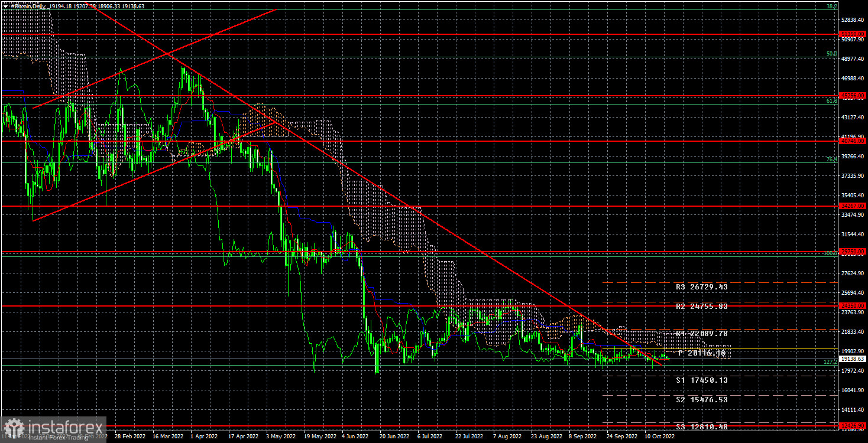Image resolution: width=868 pixels, height=443 pixels.
Task: Click the 23 Aug 2022 date on time axis
Action: click(547, 437)
